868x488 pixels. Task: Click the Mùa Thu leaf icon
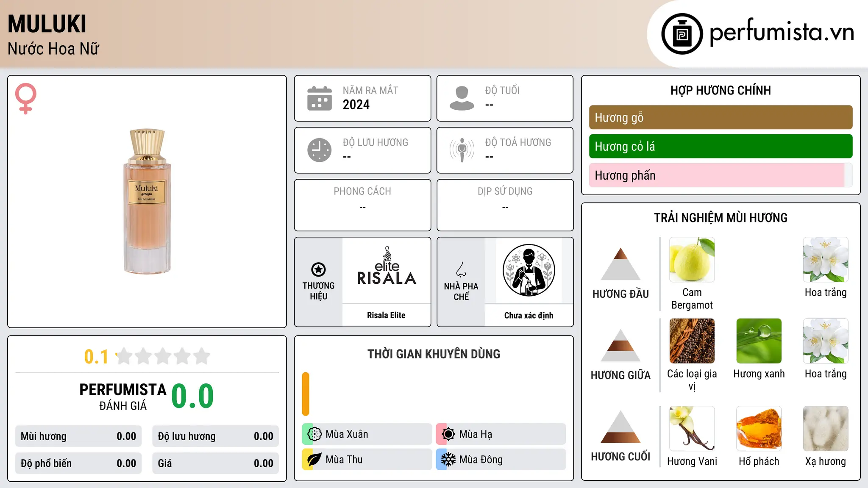coord(314,460)
